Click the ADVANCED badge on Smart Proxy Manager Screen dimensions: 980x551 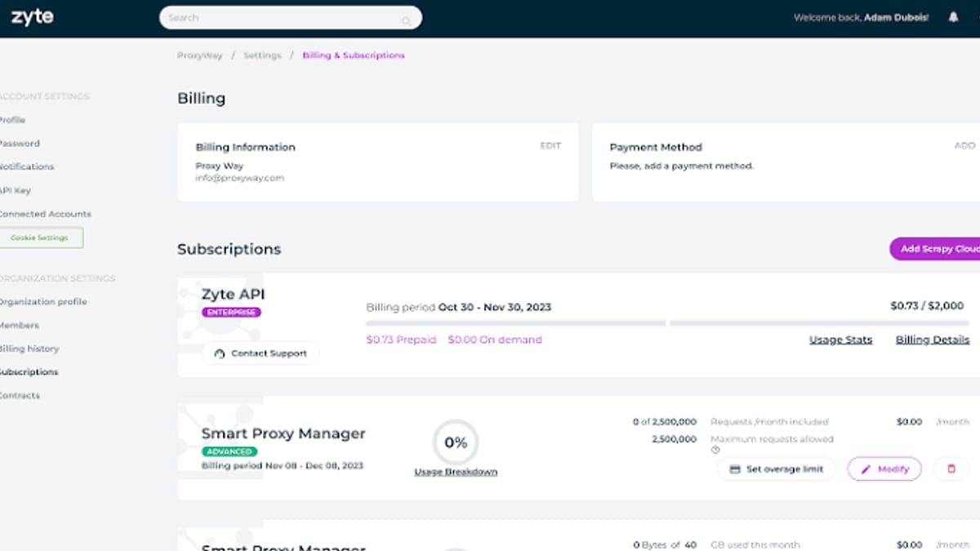point(229,451)
